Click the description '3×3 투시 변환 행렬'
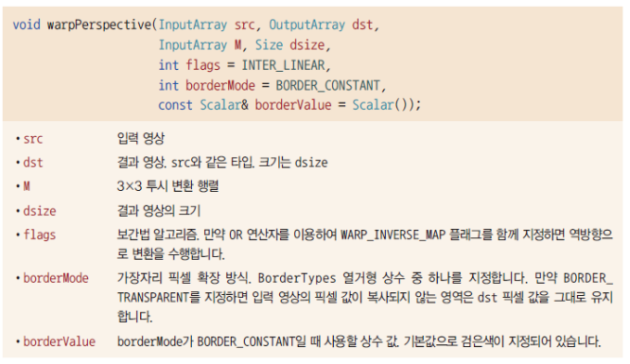The height and width of the screenshot is (364, 630). 168,186
